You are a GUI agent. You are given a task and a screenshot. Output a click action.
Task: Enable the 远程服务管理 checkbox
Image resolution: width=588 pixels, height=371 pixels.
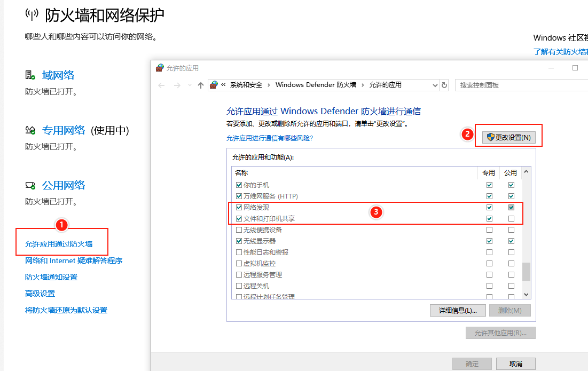(239, 275)
